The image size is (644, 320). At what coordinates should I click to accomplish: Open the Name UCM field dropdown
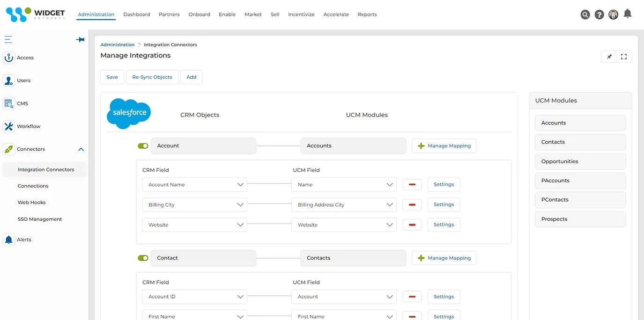344,185
